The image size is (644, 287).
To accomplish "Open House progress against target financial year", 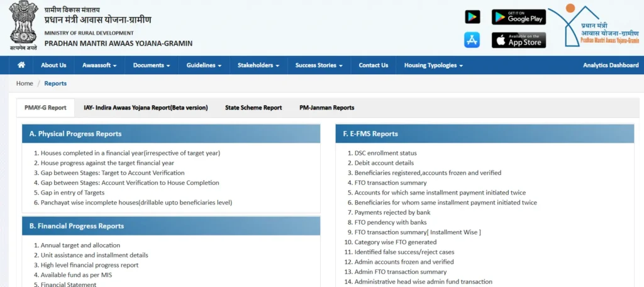I will [107, 163].
